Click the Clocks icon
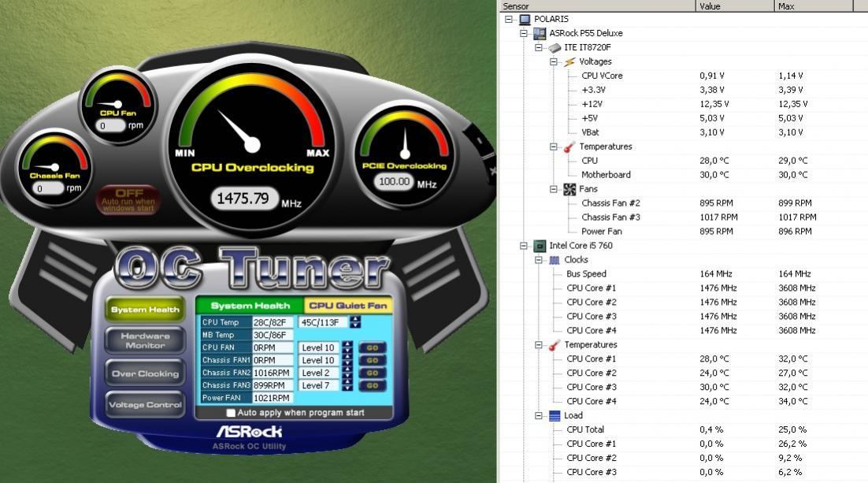The height and width of the screenshot is (483, 868). [555, 260]
